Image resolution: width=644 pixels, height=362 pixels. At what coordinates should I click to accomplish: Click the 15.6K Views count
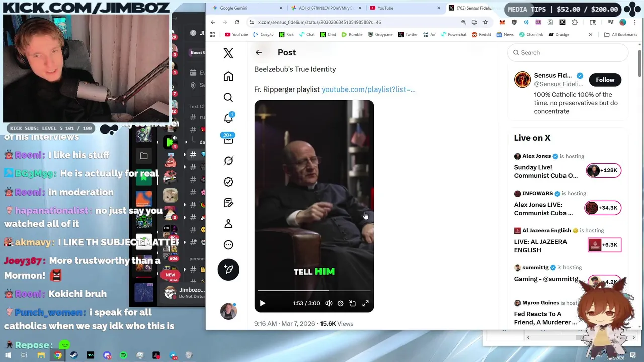pos(337,324)
